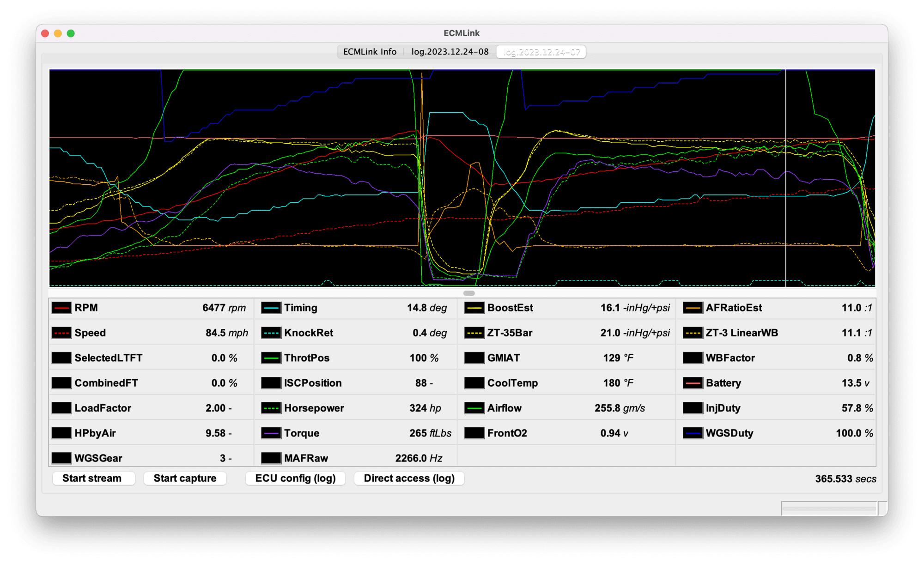Click the 2266.0 Hz value
Image resolution: width=924 pixels, height=564 pixels.
(419, 458)
